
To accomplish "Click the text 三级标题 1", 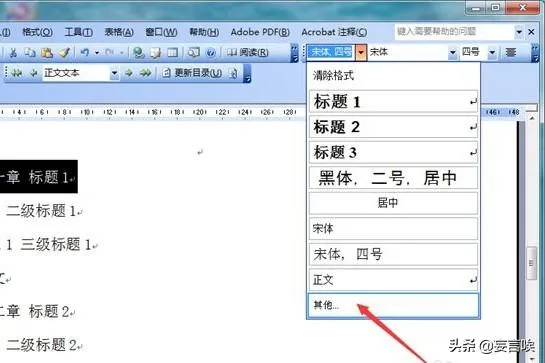I will pyautogui.click(x=56, y=244).
